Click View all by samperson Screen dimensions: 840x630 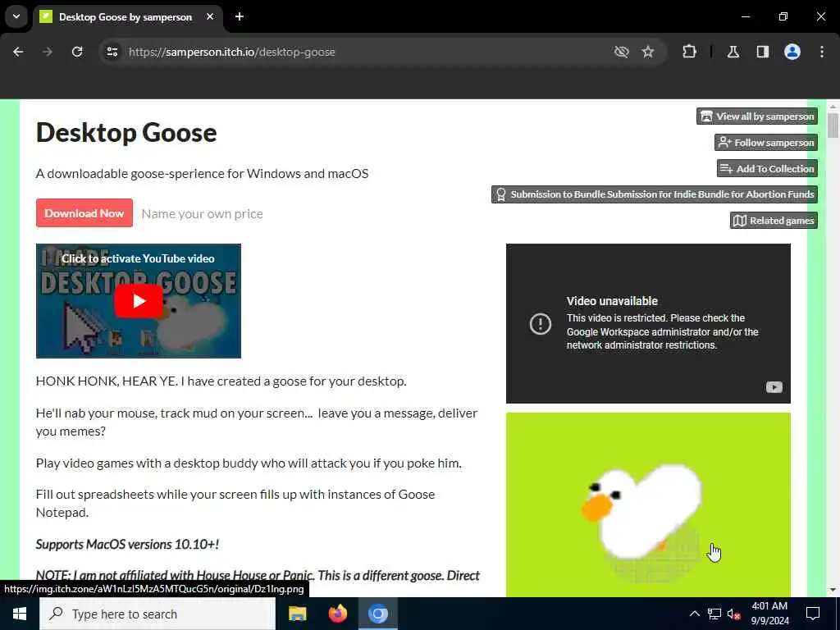[757, 116]
